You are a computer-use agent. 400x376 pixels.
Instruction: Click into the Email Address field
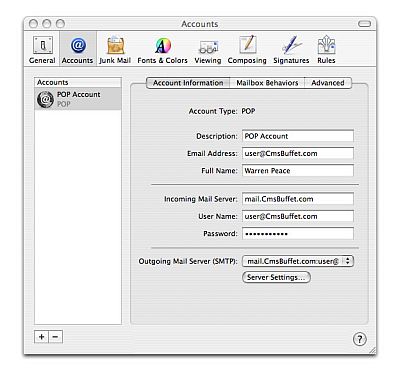pyautogui.click(x=298, y=153)
